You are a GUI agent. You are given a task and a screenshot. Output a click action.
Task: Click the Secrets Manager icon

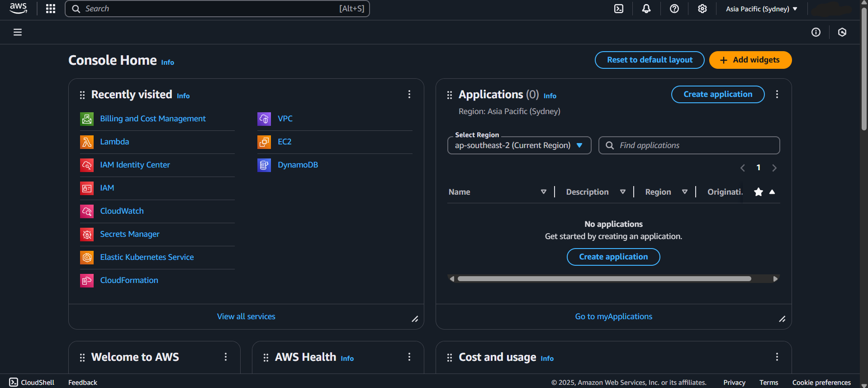coord(87,234)
